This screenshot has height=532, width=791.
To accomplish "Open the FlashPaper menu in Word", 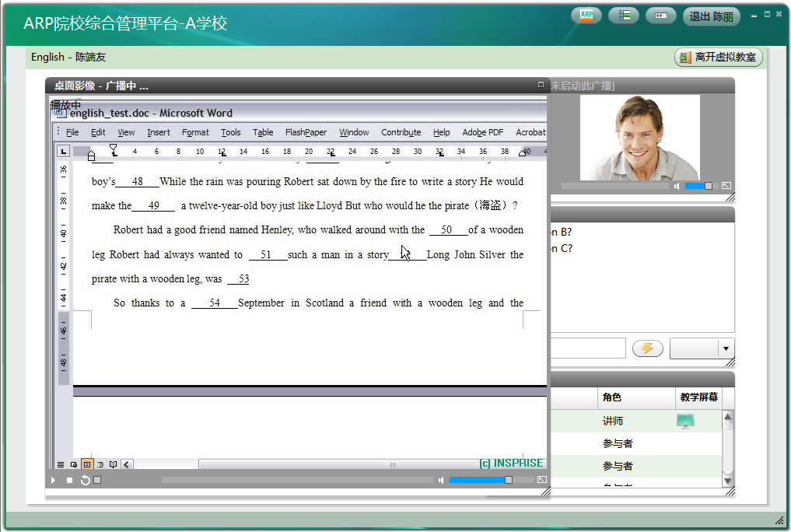I will click(x=306, y=132).
